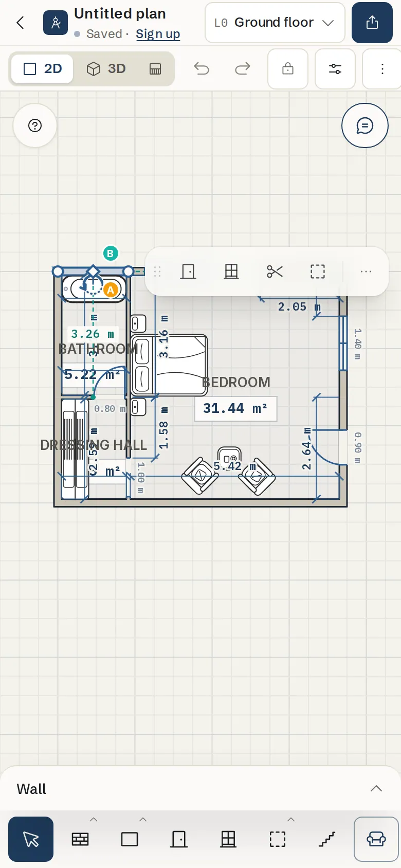Screen dimensions: 401x868
Task: Choose the door tool in bottom bar
Action: click(179, 839)
